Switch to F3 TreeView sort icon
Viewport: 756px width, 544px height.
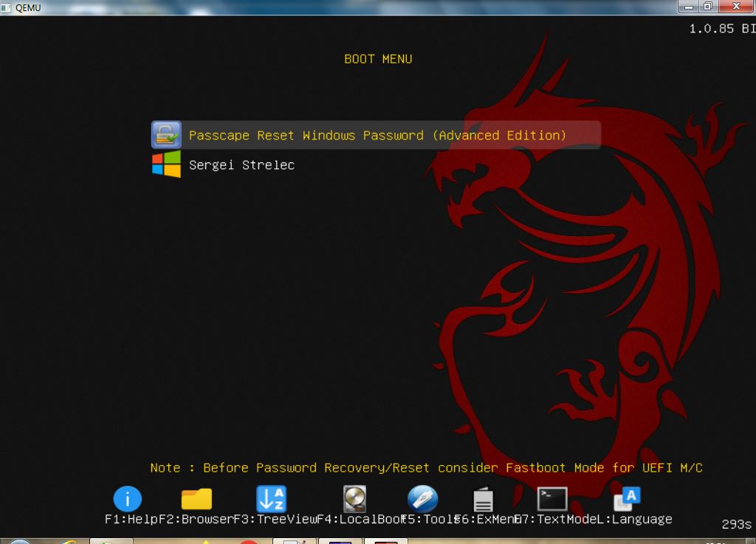[272, 499]
